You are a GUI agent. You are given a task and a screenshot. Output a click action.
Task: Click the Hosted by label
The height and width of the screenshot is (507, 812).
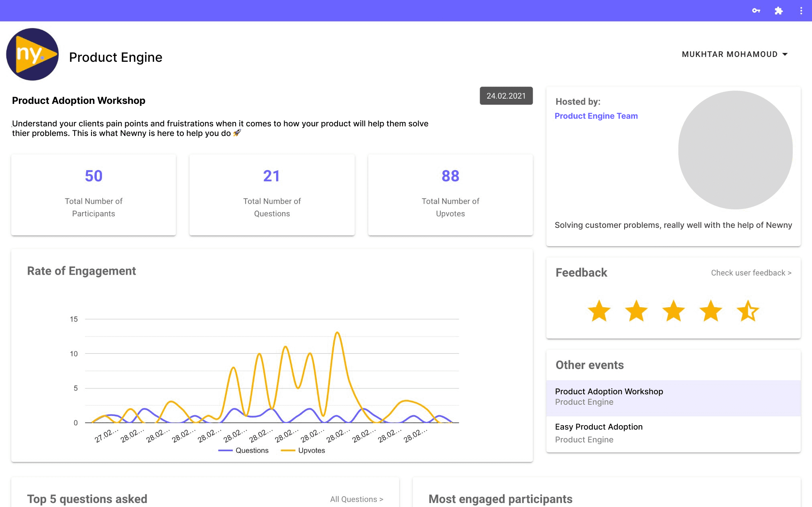[578, 102]
